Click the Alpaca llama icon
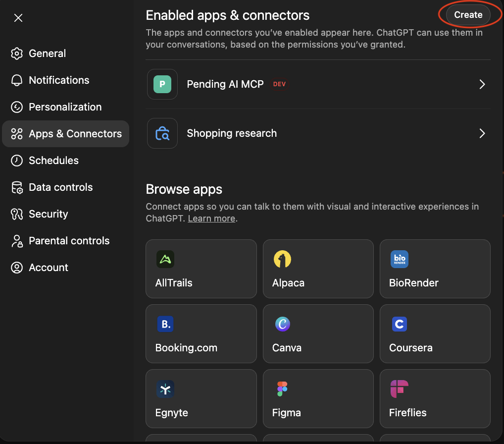Screen dimensions: 504x444 [282, 259]
